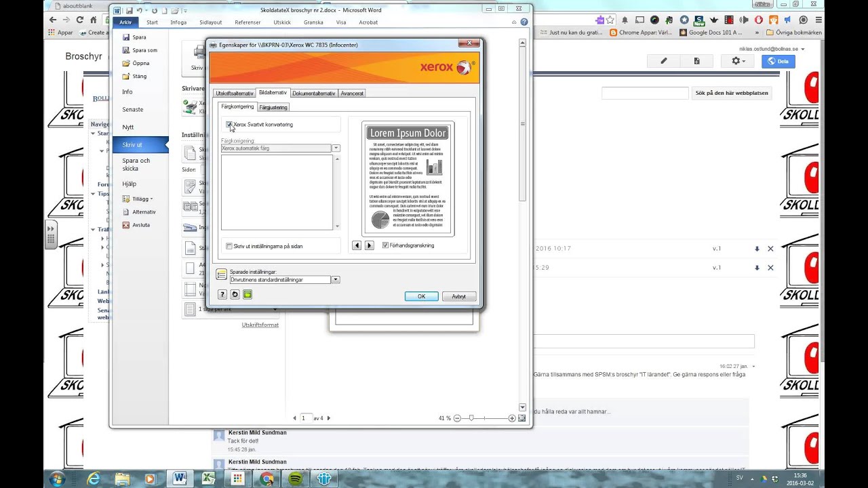Switch to Utskriftsalternativ tab
Viewport: 868px width, 488px height.
coord(235,93)
